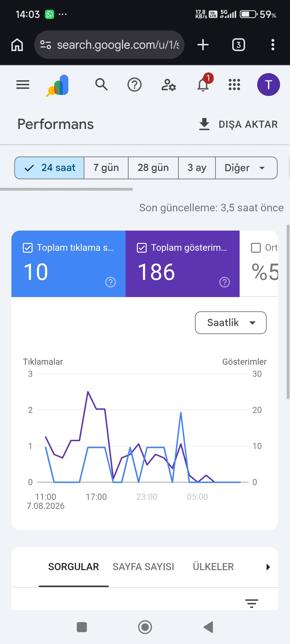The image size is (290, 644).
Task: Switch to the ÜLKELER tab
Action: 213,567
